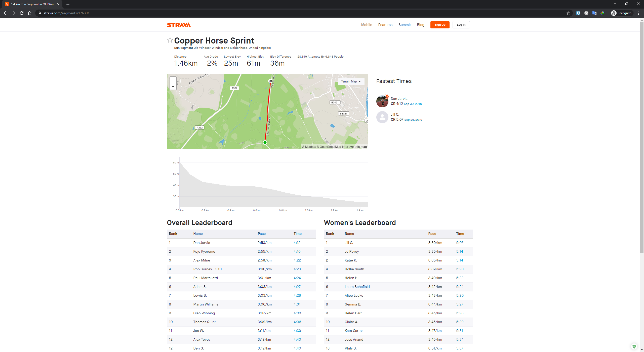Image resolution: width=644 pixels, height=352 pixels.
Task: Open the Google Translate extension
Action: click(x=594, y=13)
